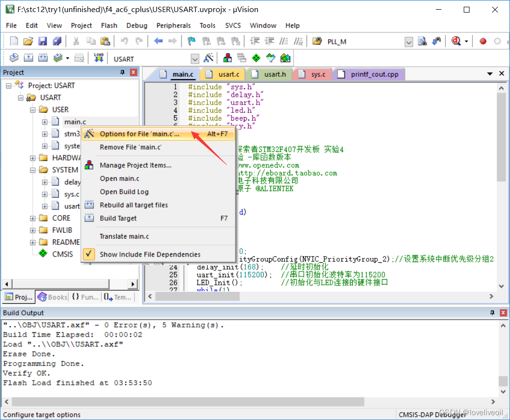The image size is (510, 420).
Task: Click the Undo arrow icon
Action: [124, 41]
